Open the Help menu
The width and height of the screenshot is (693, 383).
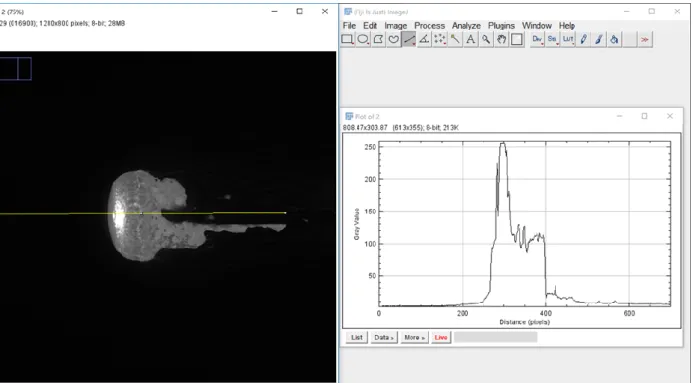tap(567, 26)
